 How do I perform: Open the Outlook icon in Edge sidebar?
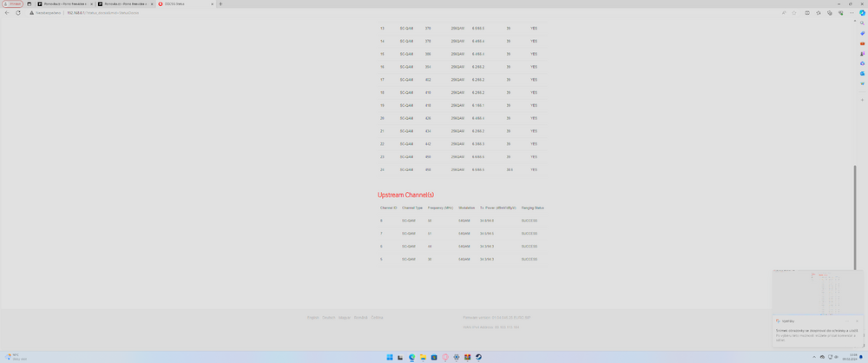[x=862, y=73]
